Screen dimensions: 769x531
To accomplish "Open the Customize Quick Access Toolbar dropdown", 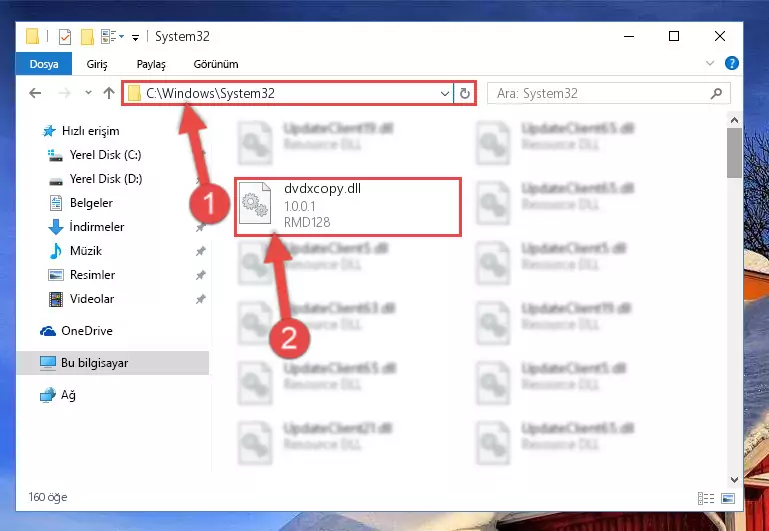I will tap(135, 37).
